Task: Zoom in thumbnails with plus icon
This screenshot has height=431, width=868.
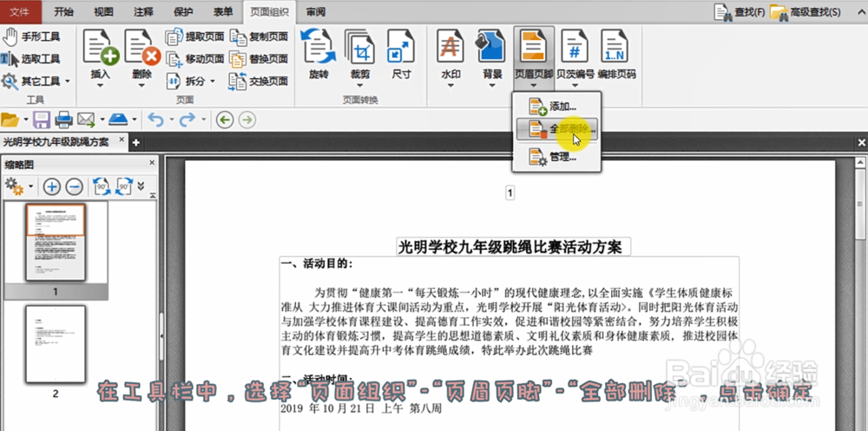Action: [51, 186]
